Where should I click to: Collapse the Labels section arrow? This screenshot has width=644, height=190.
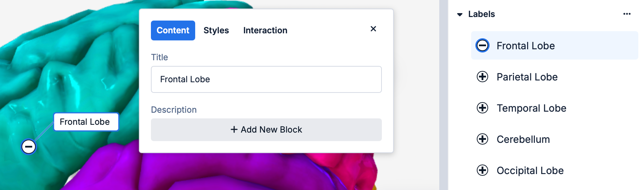[460, 15]
